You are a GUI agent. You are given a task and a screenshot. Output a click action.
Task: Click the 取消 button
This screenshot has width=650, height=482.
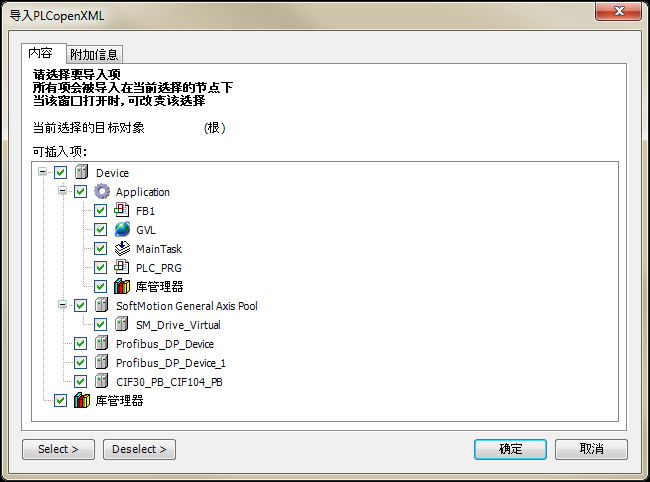(x=592, y=449)
